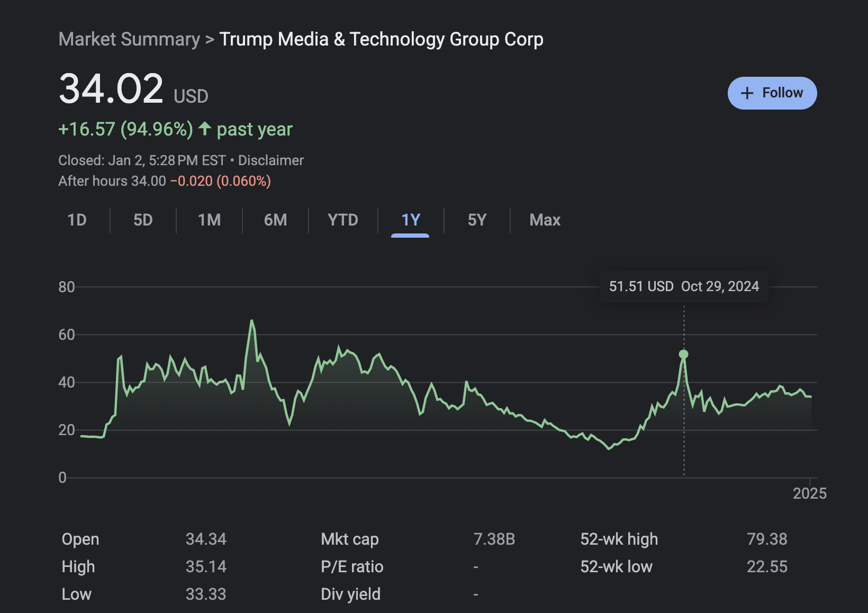The width and height of the screenshot is (868, 613).
Task: Click the P/E ratio label
Action: 352,566
